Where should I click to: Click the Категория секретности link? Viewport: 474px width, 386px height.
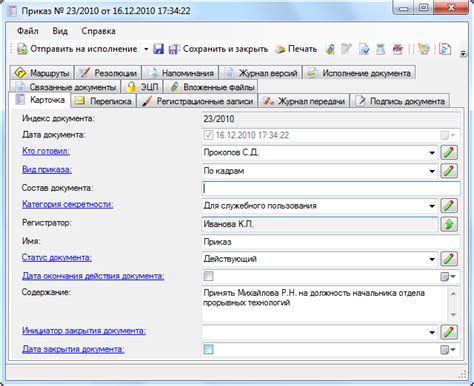[x=68, y=204]
